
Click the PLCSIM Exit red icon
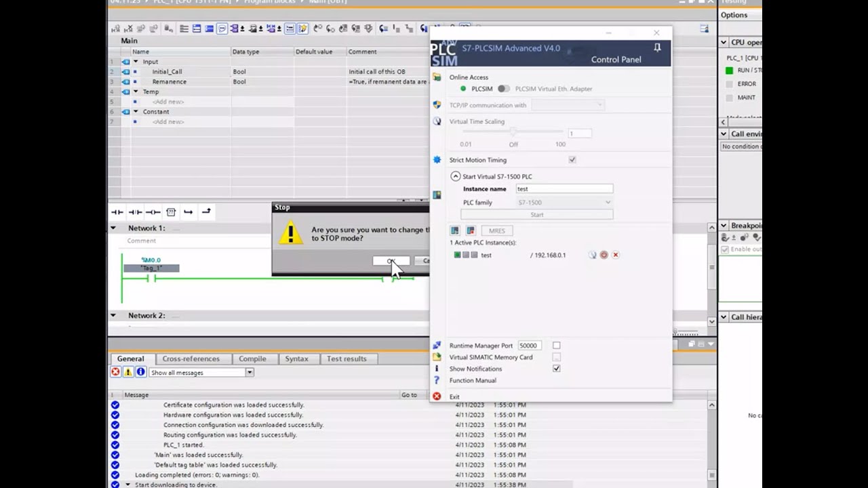pos(437,396)
